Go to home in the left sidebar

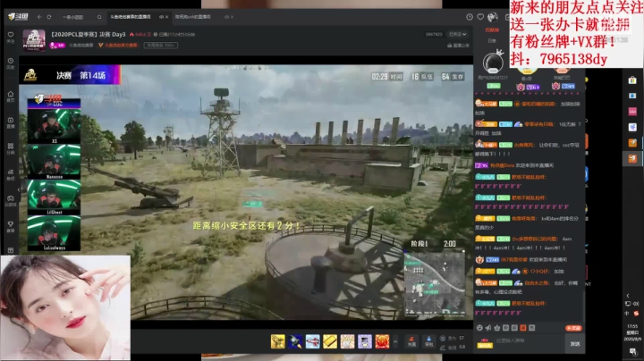click(x=11, y=97)
